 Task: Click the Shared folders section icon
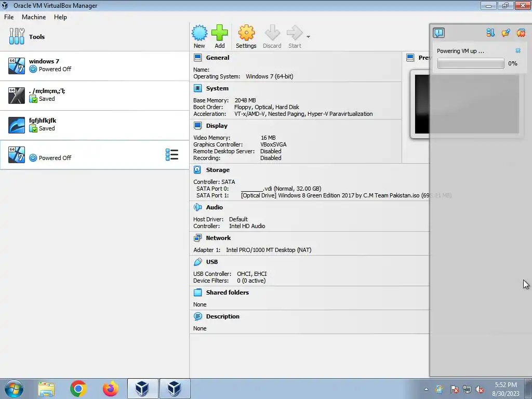(x=197, y=292)
